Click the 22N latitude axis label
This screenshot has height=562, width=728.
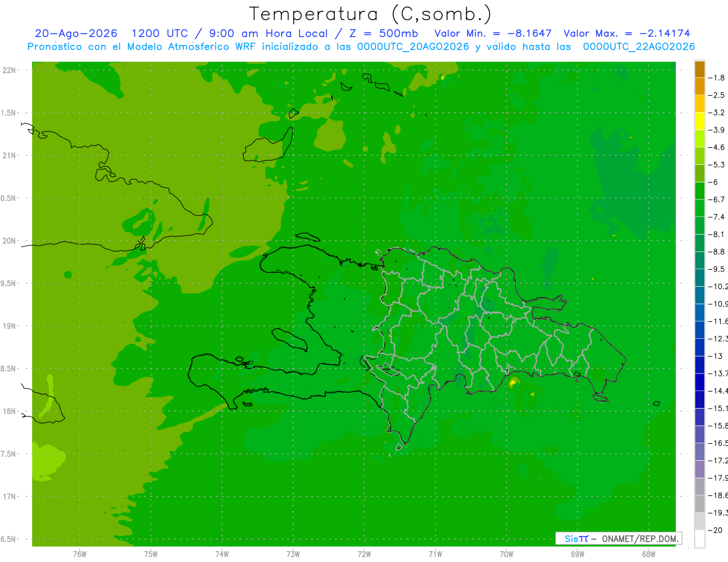pyautogui.click(x=9, y=70)
